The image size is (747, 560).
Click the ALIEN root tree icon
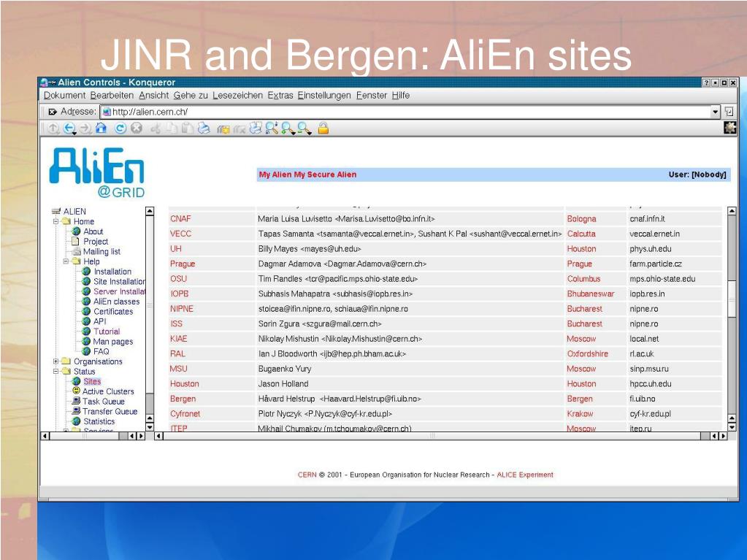56,211
